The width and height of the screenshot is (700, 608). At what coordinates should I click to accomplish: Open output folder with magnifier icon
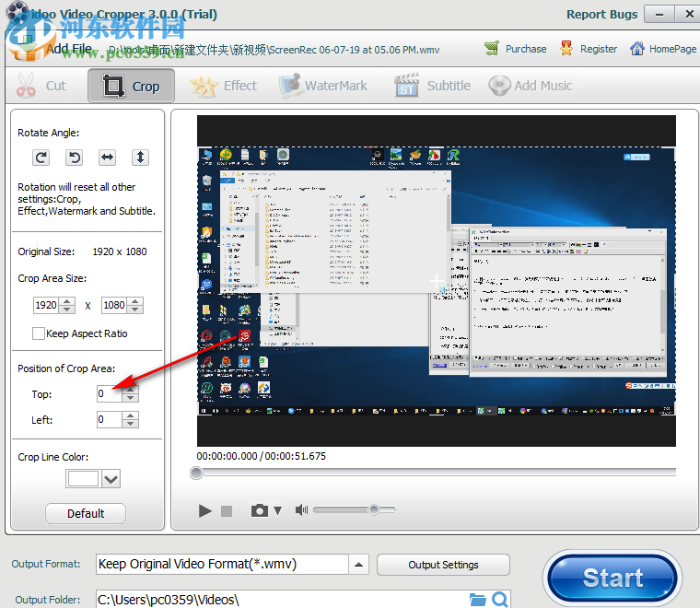500,600
